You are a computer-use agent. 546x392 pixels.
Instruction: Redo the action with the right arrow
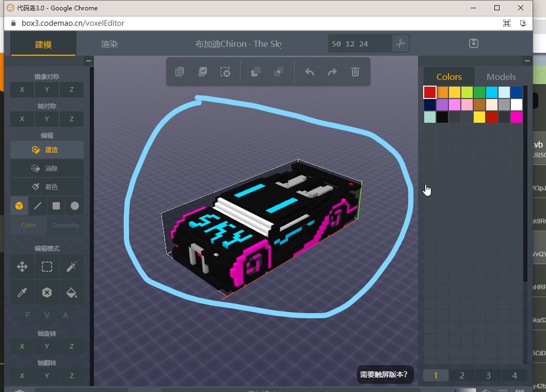pos(332,72)
